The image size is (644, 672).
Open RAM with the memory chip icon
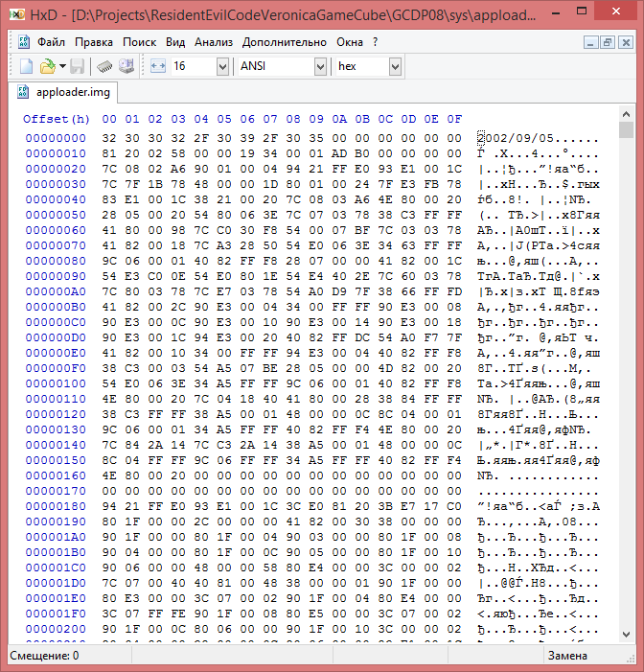pos(104,66)
